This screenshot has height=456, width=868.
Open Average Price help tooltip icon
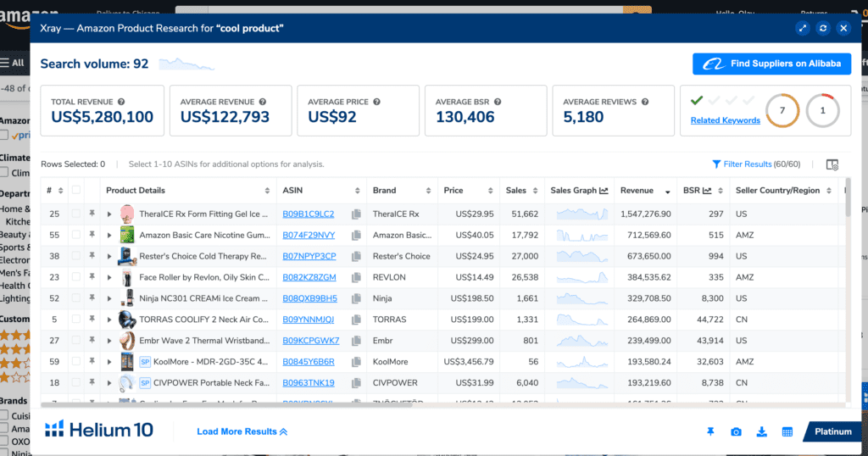(x=377, y=102)
